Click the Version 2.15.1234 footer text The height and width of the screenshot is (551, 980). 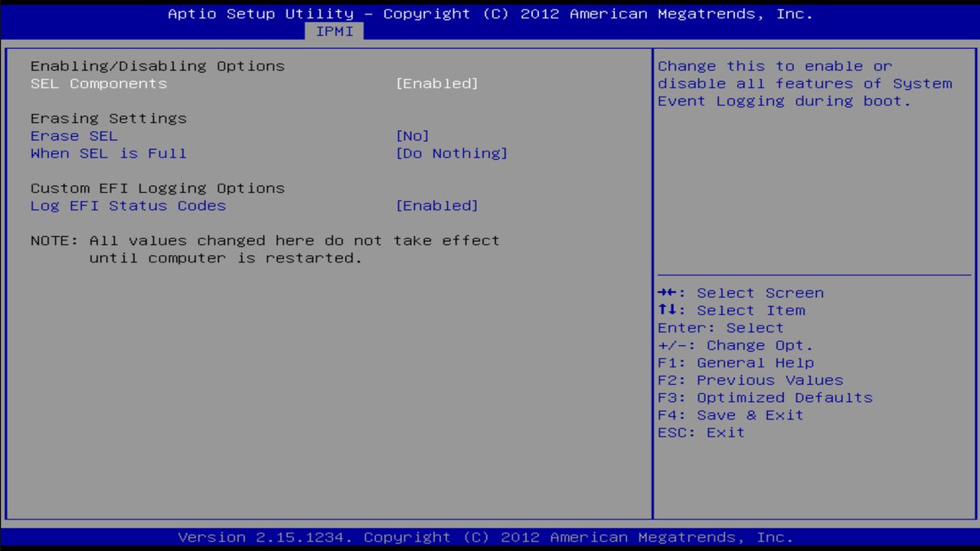pyautogui.click(x=485, y=537)
